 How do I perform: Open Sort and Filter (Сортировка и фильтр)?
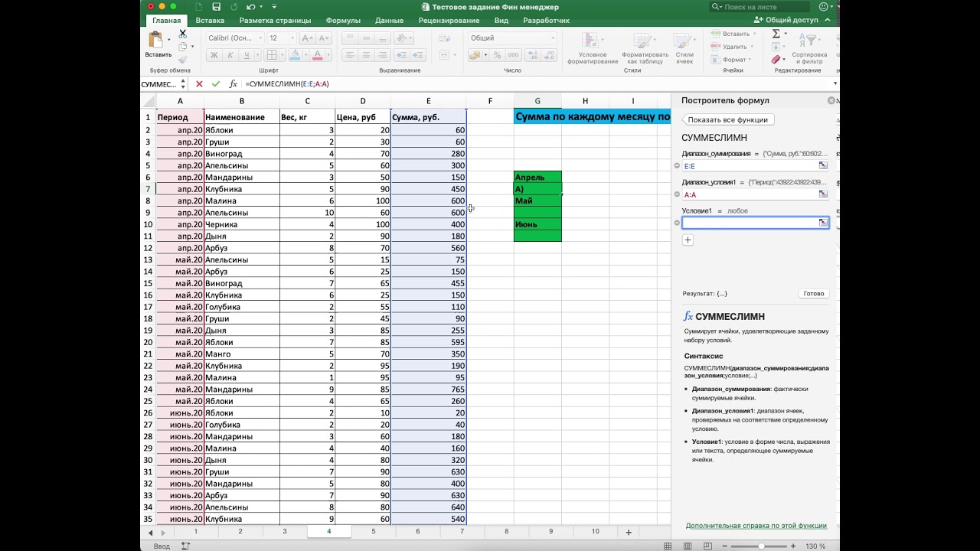pyautogui.click(x=809, y=47)
